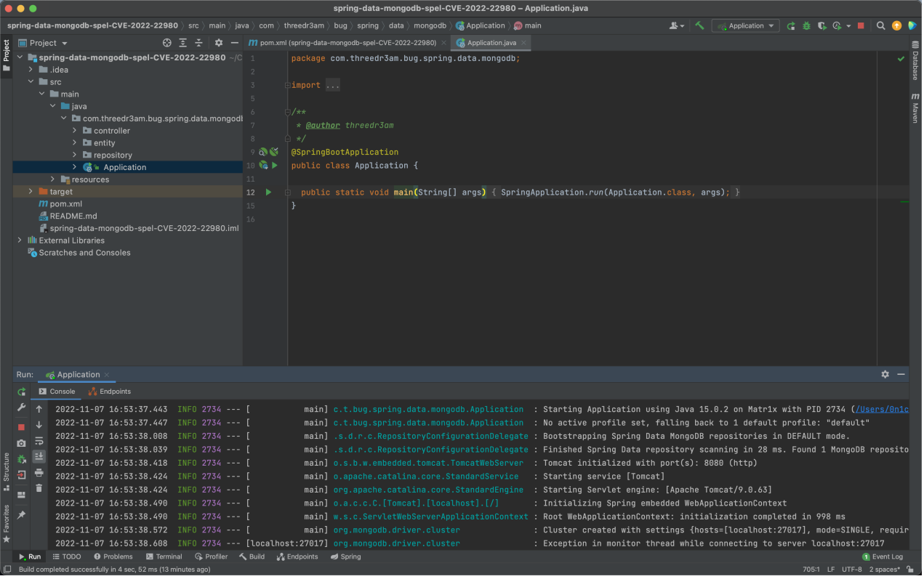
Task: Pin the Run tab with pin icon
Action: tap(22, 515)
